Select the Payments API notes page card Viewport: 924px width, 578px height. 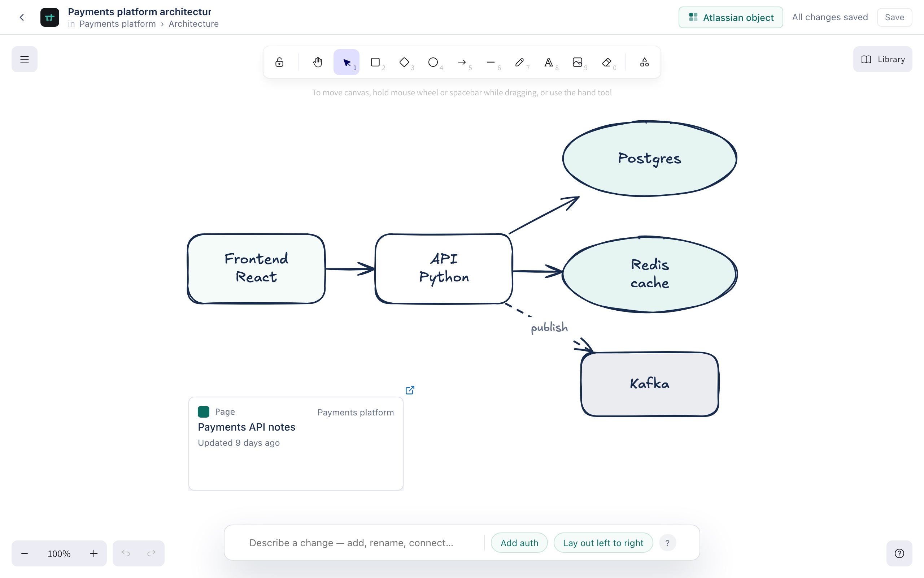(296, 444)
